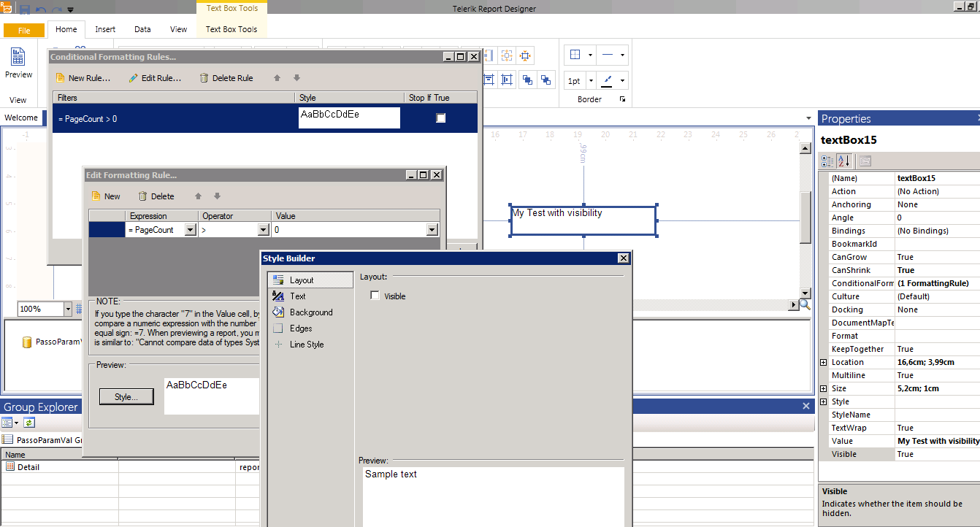Click the Style... button
Viewport: 980px width, 527px height.
pos(126,396)
